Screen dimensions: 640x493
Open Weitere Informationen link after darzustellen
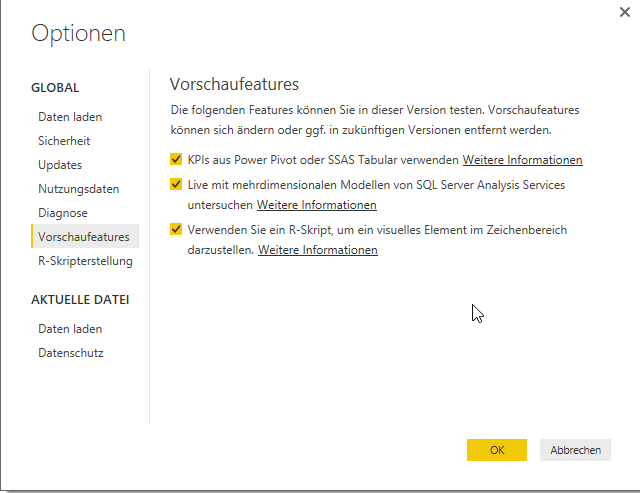318,250
